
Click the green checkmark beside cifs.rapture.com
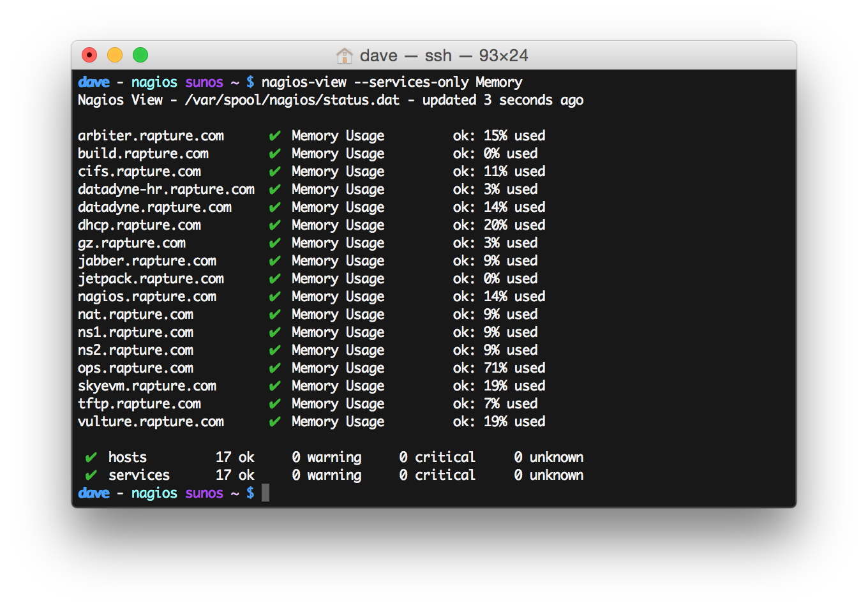275,172
